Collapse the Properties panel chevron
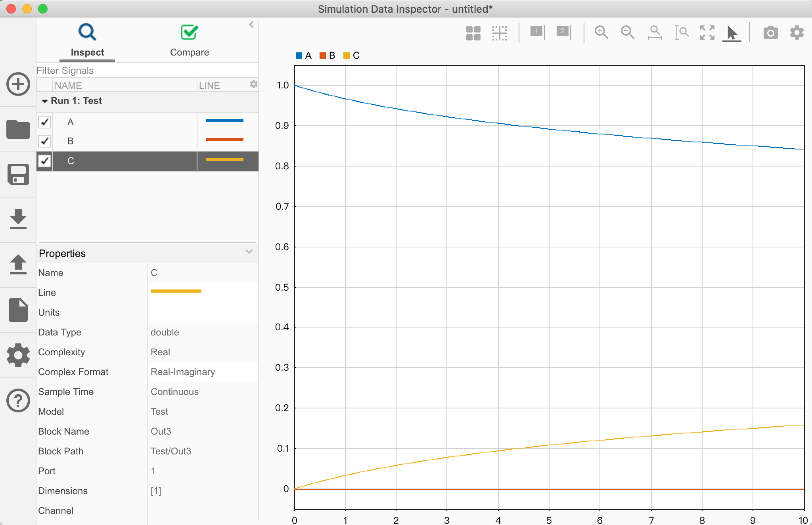812x525 pixels. point(249,252)
